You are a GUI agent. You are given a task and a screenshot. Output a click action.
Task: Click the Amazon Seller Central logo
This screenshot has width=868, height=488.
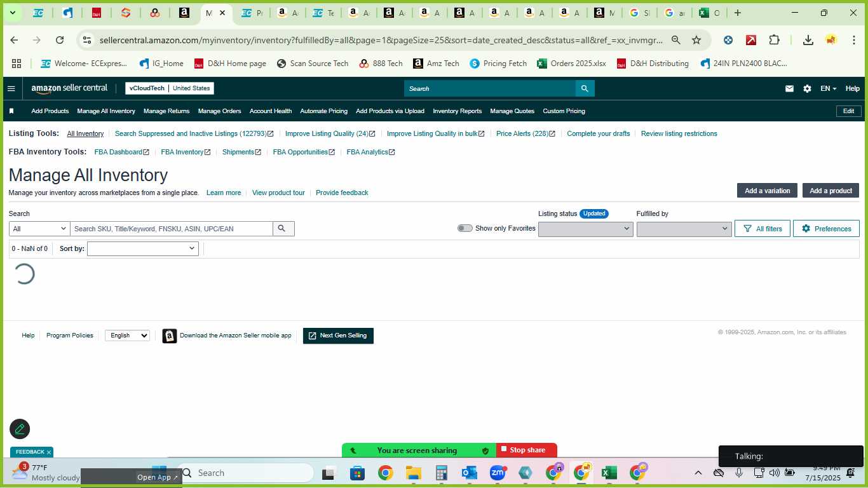(x=70, y=88)
